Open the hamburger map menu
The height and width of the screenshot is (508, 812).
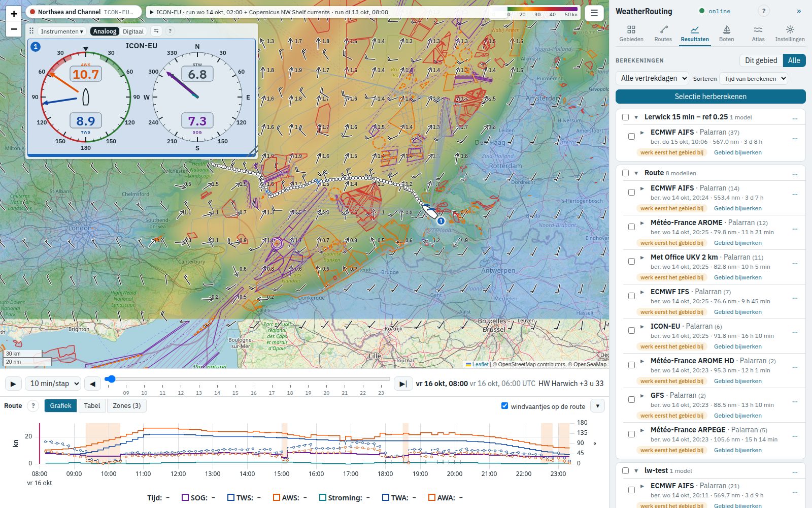coord(594,13)
